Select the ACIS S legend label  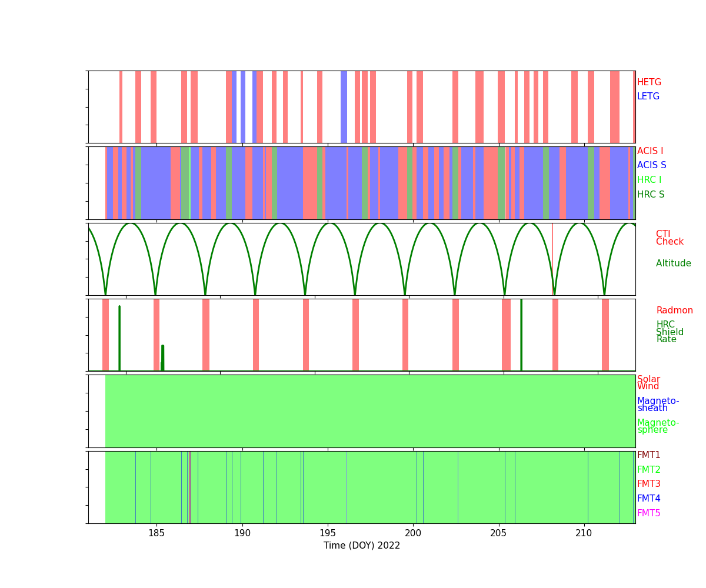[x=651, y=165]
